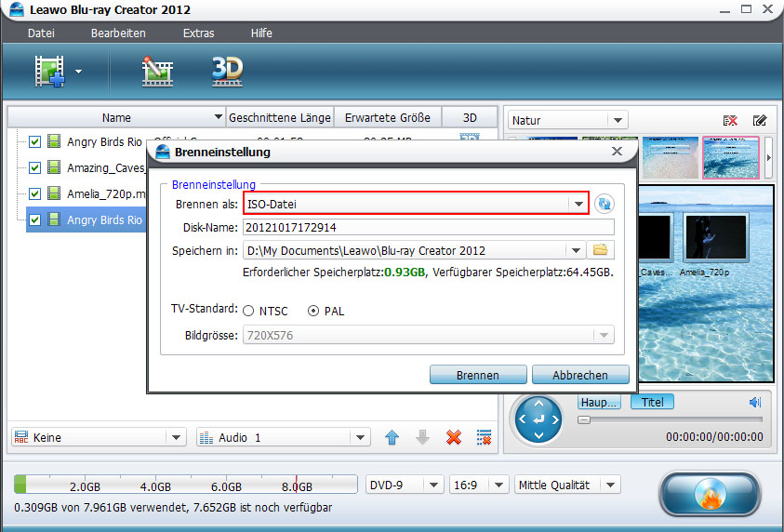The height and width of the screenshot is (532, 784).
Task: Click the preview playback slider handle
Action: coord(584,420)
